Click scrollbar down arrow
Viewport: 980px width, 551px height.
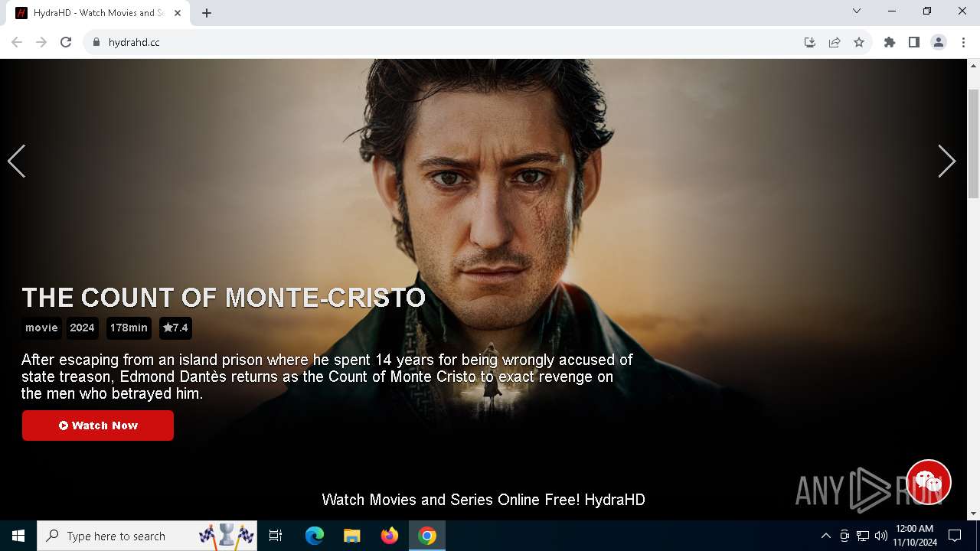pos(973,514)
